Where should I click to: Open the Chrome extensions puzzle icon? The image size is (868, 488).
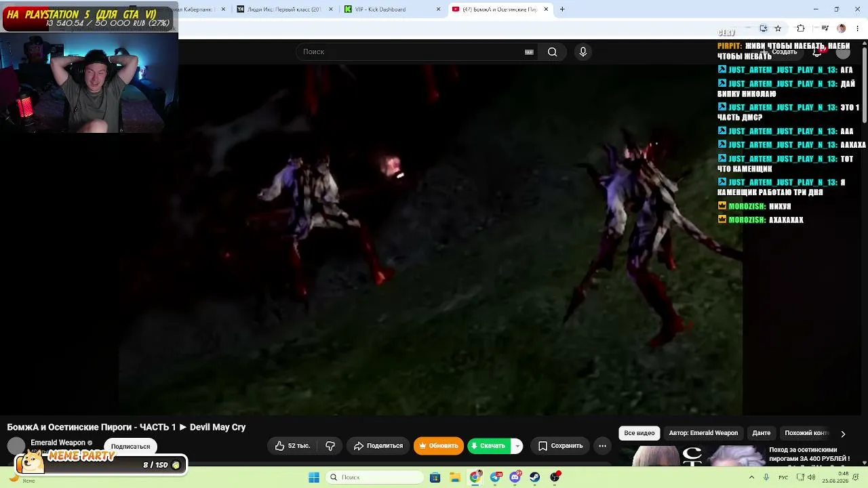click(801, 28)
